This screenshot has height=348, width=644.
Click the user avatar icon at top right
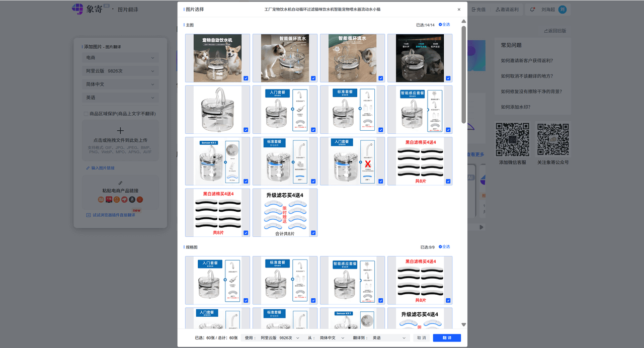coord(562,10)
